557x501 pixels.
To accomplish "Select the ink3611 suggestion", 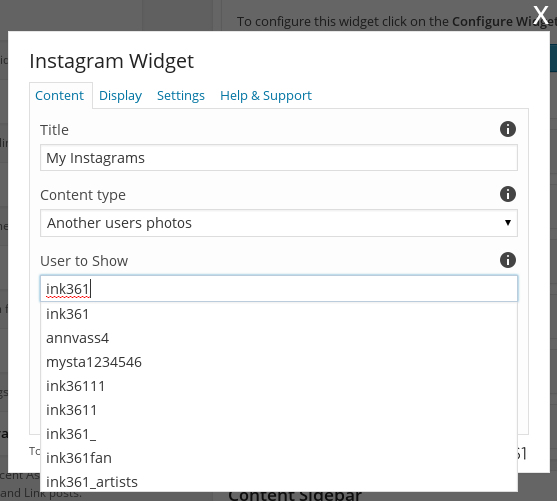I will point(279,410).
